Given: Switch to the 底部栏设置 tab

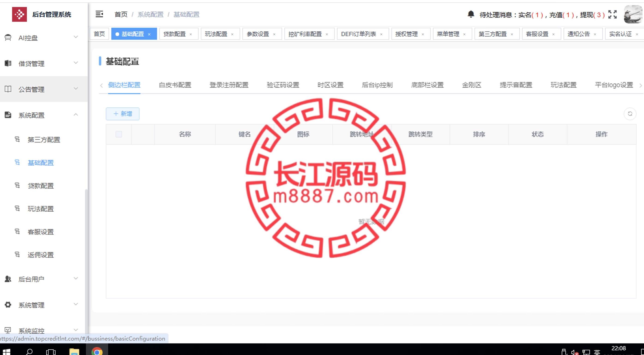Looking at the screenshot, I should 427,85.
